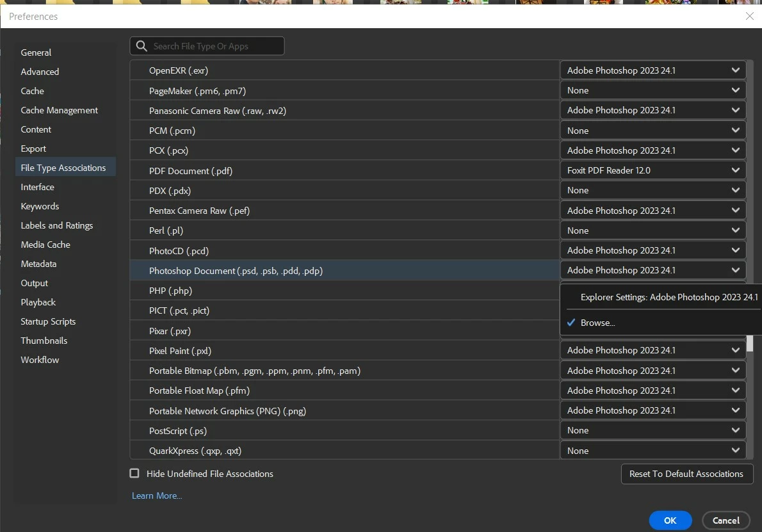Open PhotoCD (.pcd) application dropdown
The height and width of the screenshot is (532, 762).
[653, 251]
